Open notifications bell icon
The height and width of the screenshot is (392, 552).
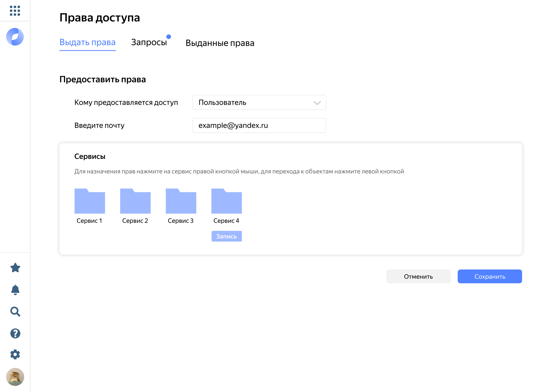point(15,289)
